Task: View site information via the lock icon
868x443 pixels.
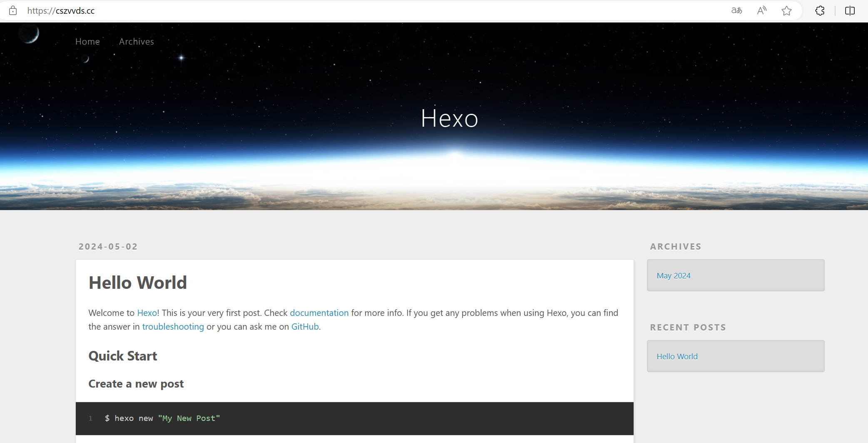Action: pyautogui.click(x=13, y=11)
